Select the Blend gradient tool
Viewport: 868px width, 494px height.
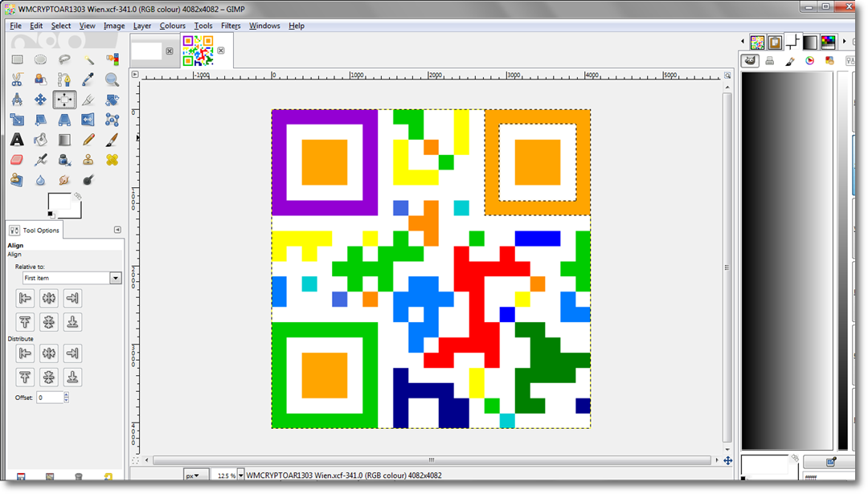[x=64, y=140]
